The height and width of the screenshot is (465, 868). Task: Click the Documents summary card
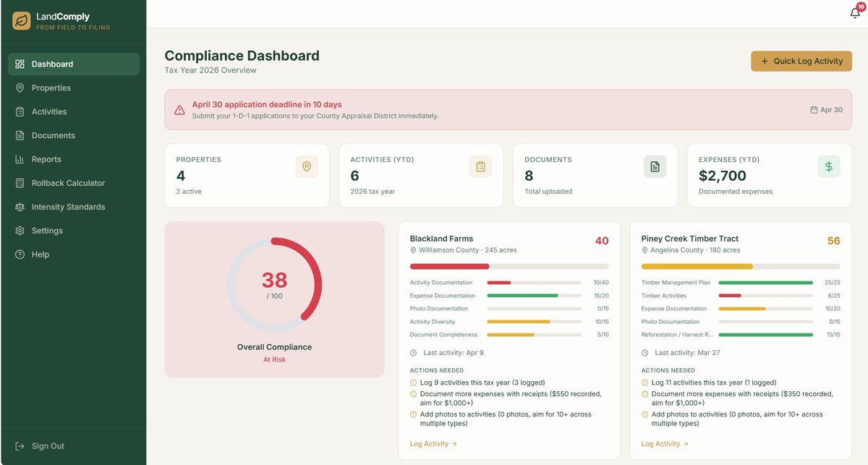point(596,176)
